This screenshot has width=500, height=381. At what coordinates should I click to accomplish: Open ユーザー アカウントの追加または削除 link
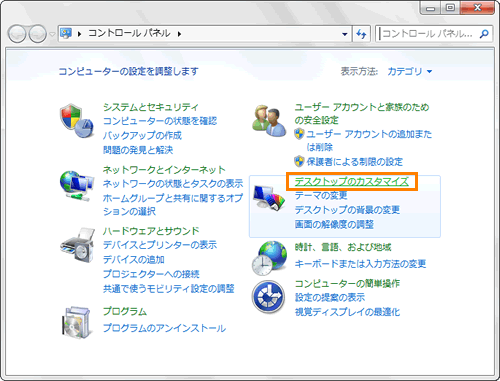click(x=369, y=140)
